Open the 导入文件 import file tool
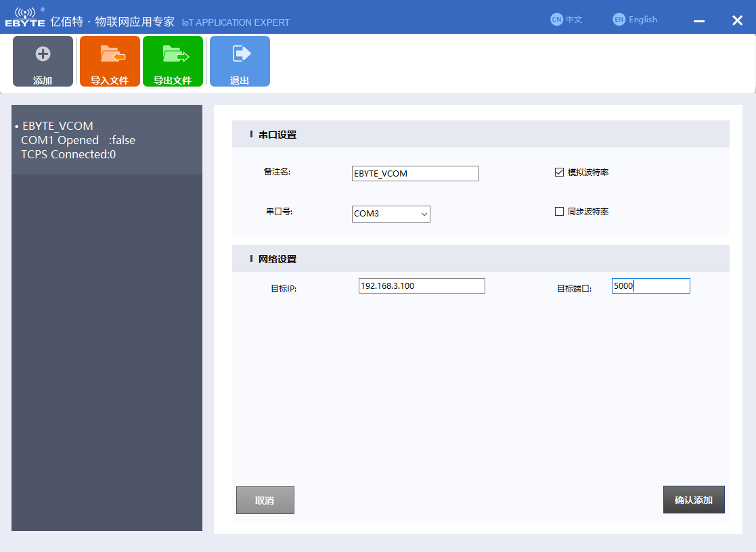Screen dimensions: 756x552 tap(110, 61)
